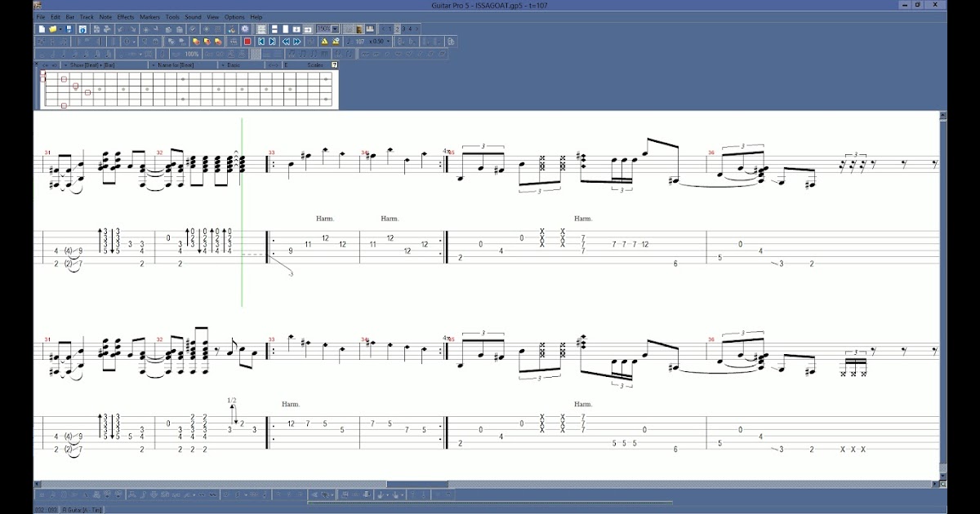Viewport: 980px width, 514px height.
Task: Switch to page layout 1
Action: tap(390, 29)
